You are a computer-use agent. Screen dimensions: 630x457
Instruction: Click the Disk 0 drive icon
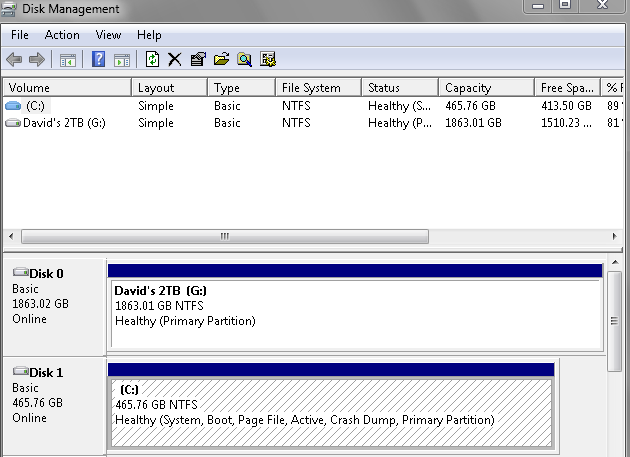(20, 272)
